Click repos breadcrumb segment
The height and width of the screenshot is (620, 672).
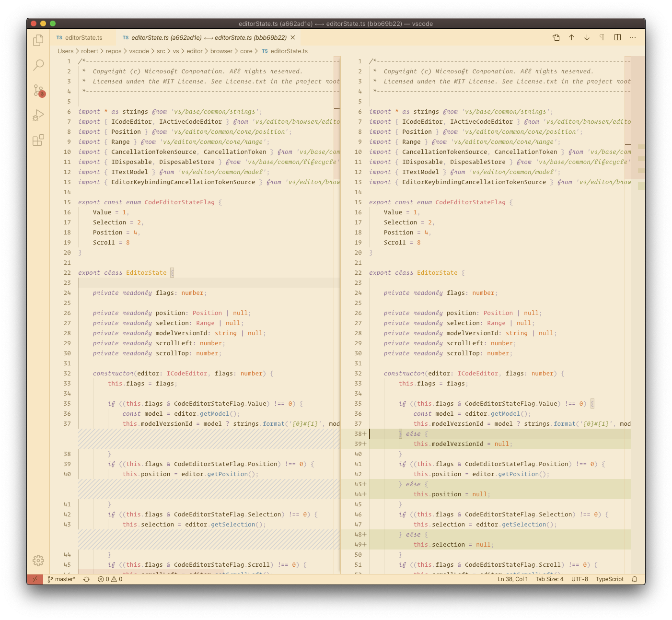coord(114,51)
